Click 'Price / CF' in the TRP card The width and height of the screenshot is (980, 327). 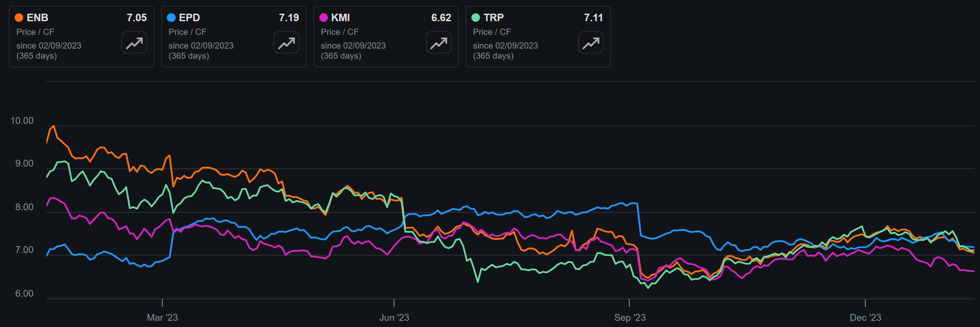click(492, 32)
